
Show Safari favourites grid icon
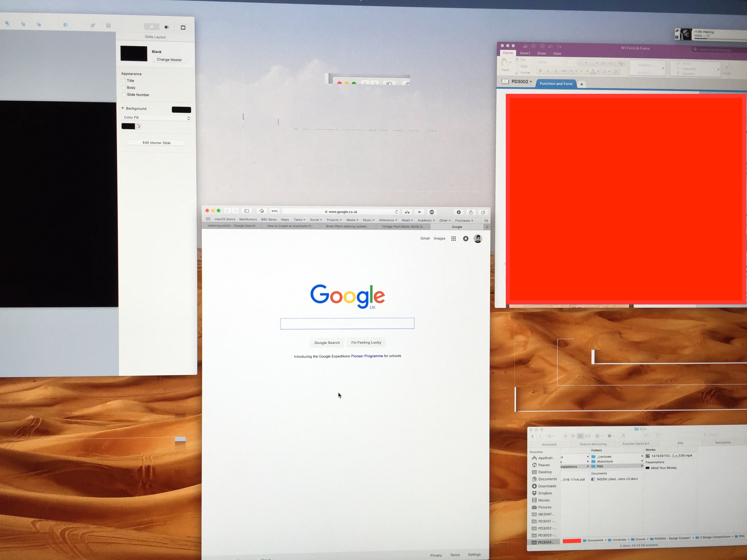click(x=208, y=219)
